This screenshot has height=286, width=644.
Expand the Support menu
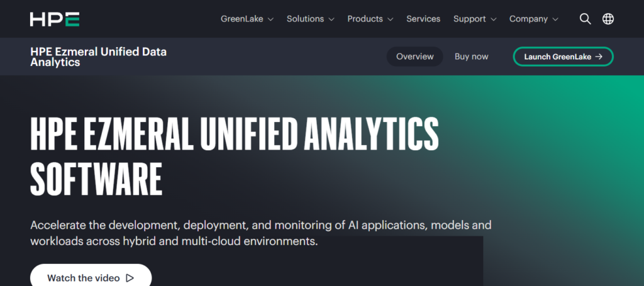475,19
